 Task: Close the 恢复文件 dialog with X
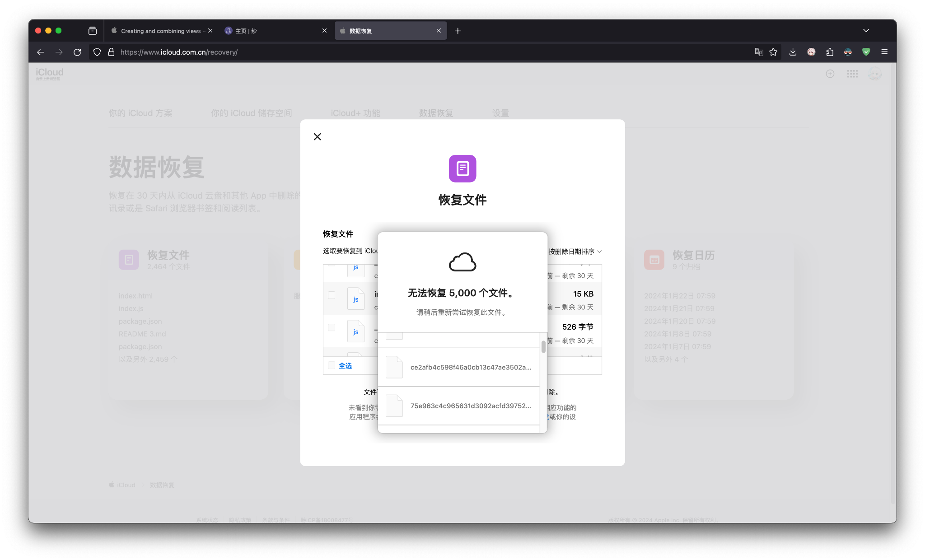[317, 137]
